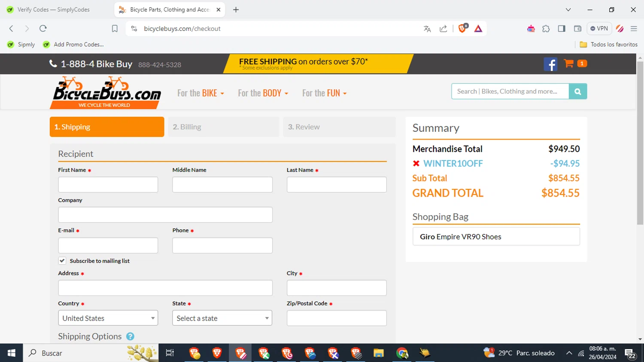The image size is (644, 362).
Task: Open the notifications center icon
Action: point(630,354)
